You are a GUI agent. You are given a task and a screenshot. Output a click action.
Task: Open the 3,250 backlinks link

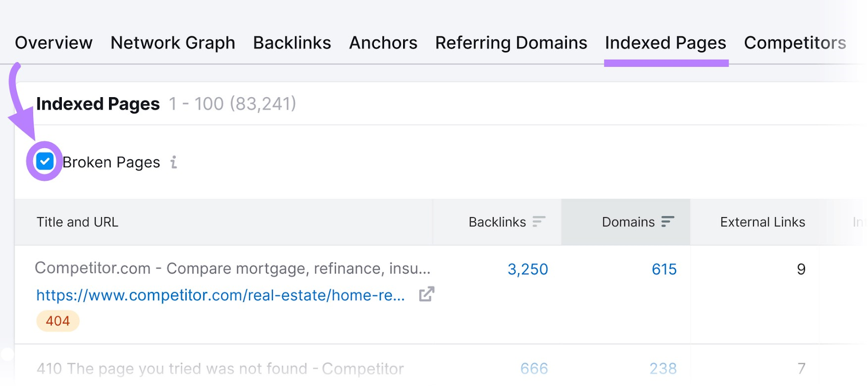click(x=528, y=269)
